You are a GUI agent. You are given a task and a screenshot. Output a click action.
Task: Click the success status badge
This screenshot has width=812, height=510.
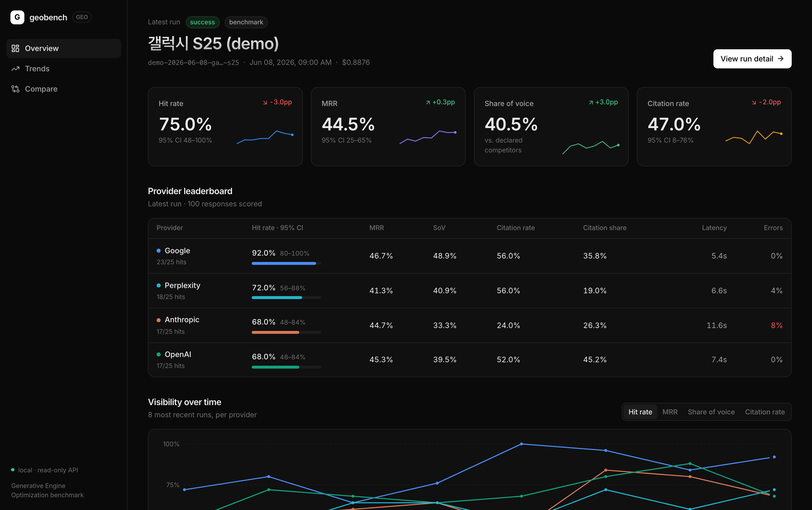[202, 22]
